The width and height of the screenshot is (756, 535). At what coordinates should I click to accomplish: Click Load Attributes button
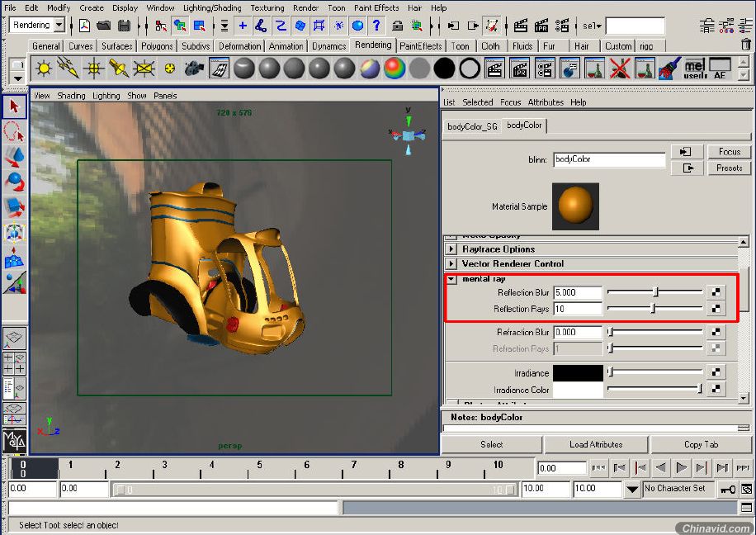click(596, 444)
